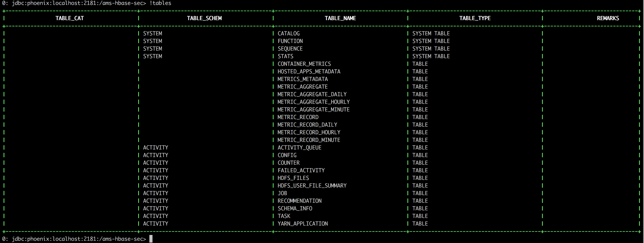Click the TABLE_SCHEM column header
Viewport: 644px width, 243px height.
point(205,18)
